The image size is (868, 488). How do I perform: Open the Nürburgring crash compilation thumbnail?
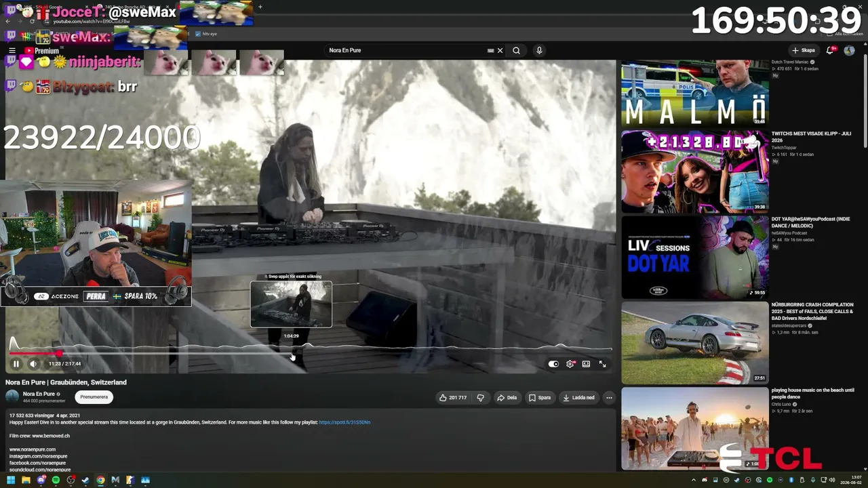coord(695,343)
